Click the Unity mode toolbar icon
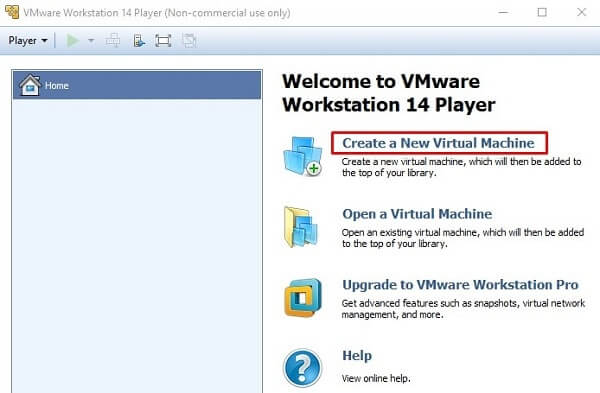This screenshot has width=600, height=393. (x=189, y=41)
